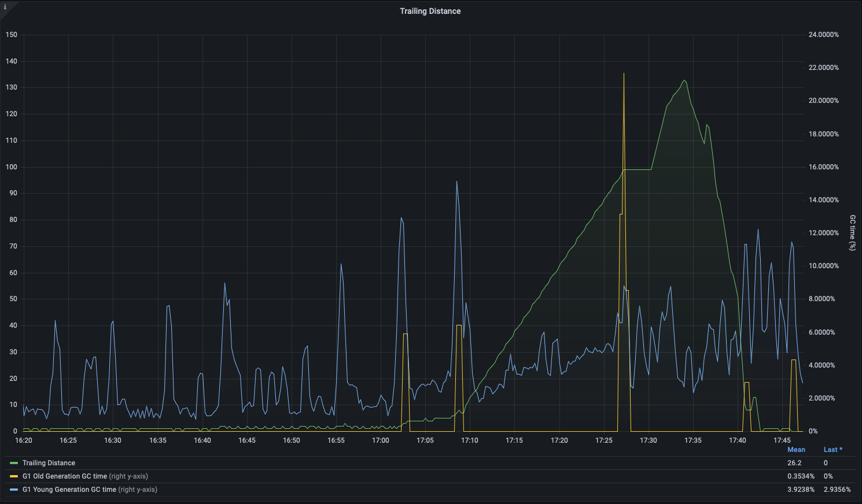Click the 17:25 label on the time axis

(x=603, y=440)
